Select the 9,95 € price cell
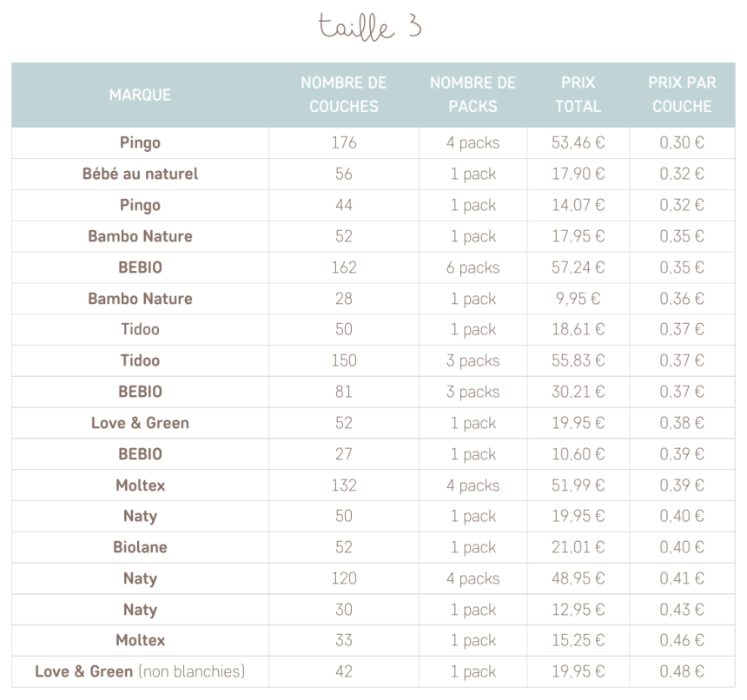747x700 pixels. [x=578, y=299]
